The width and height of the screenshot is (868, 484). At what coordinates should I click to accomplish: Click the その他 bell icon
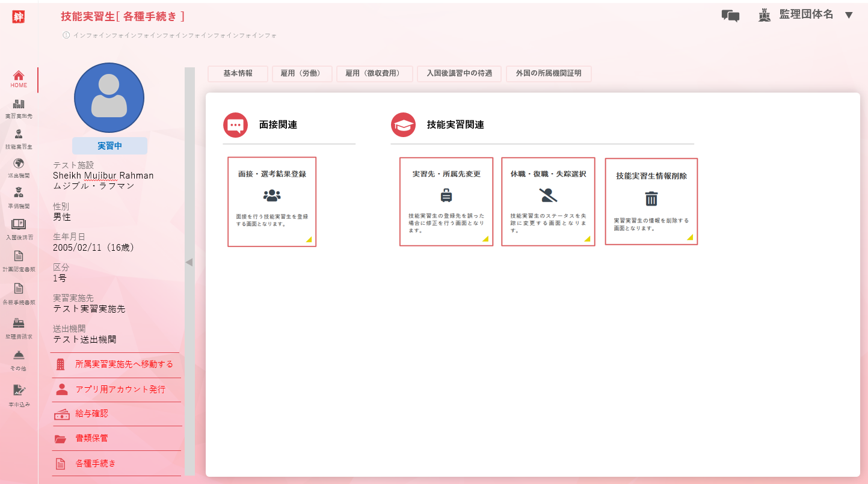click(x=19, y=359)
